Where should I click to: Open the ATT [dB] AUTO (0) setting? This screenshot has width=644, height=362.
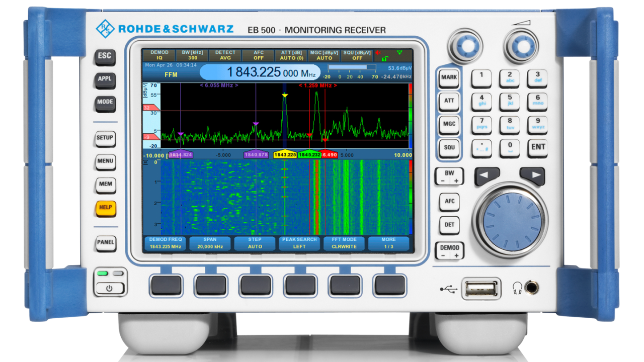coord(291,55)
